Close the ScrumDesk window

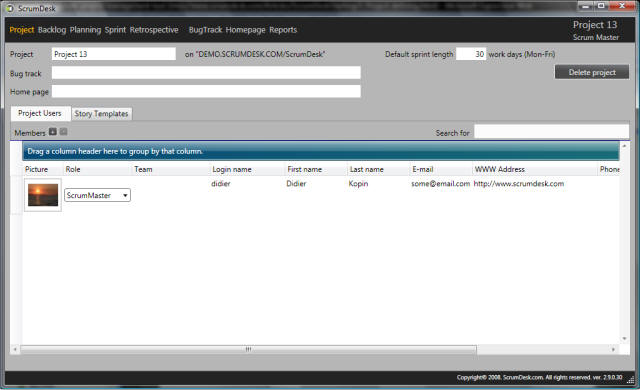pyautogui.click(x=622, y=6)
